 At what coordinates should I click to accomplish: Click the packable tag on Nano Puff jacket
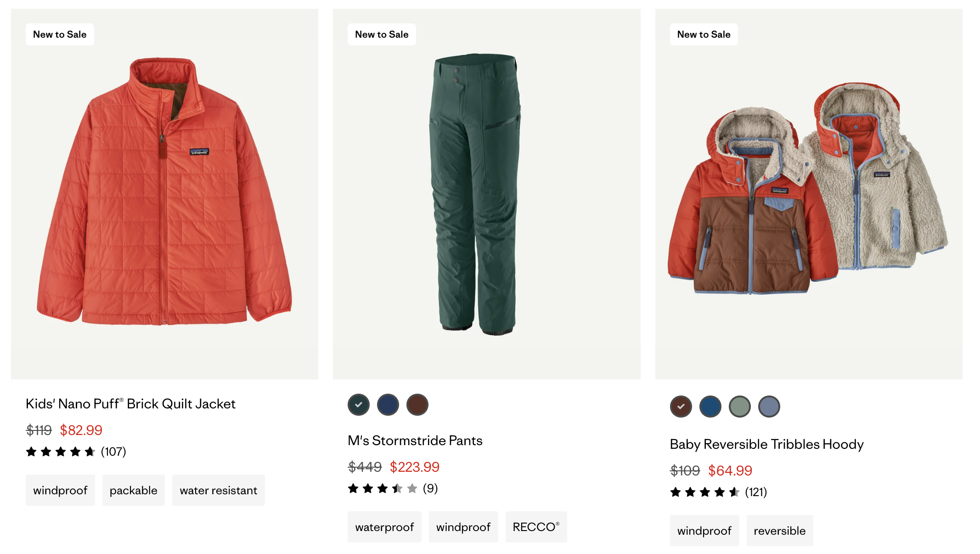pos(134,490)
